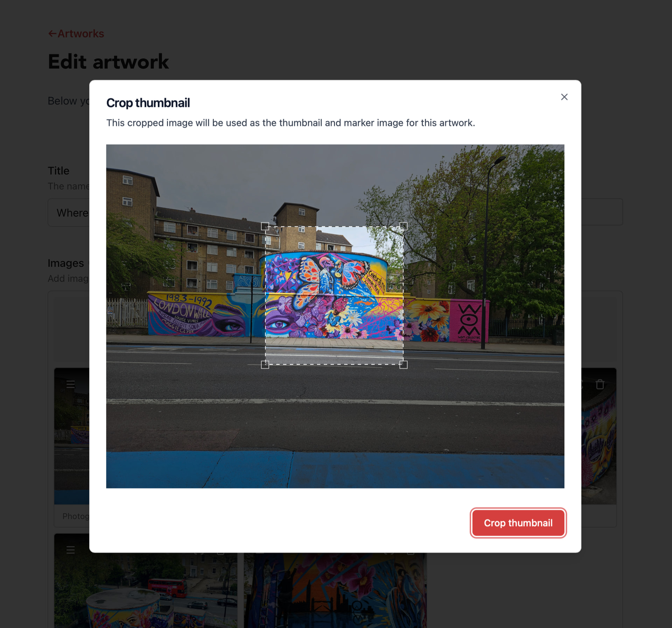Grab the top-left crop selection handle
This screenshot has width=672, height=628.
pyautogui.click(x=265, y=226)
